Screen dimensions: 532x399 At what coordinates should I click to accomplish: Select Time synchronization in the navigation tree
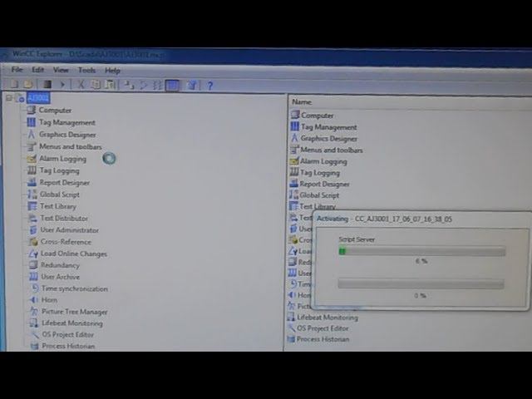(x=75, y=288)
